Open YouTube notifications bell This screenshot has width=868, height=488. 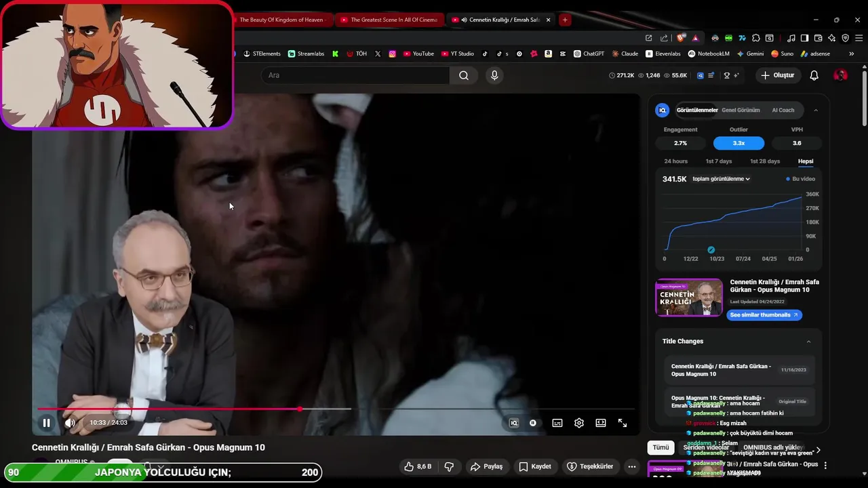pyautogui.click(x=814, y=75)
